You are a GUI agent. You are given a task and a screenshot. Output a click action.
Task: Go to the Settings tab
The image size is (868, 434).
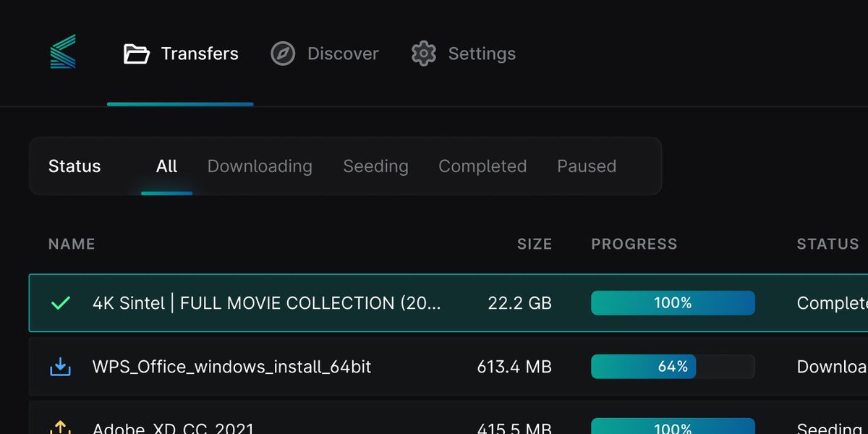[464, 54]
